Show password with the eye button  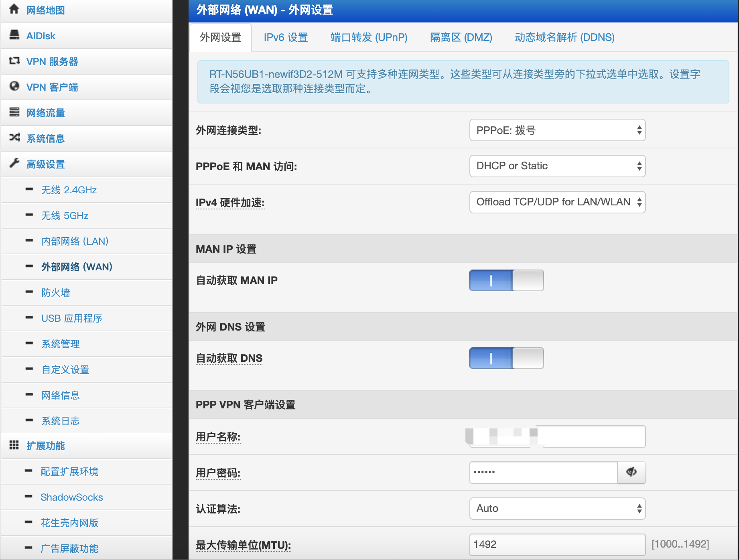click(x=631, y=472)
